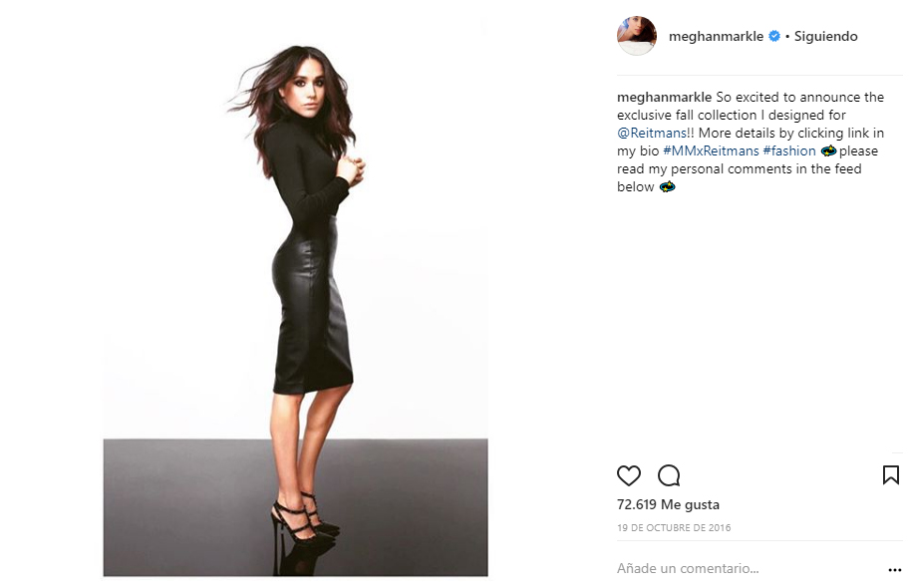Open the meghanmarkle profile picture
Viewport: 909px width, 588px height.
(x=637, y=36)
